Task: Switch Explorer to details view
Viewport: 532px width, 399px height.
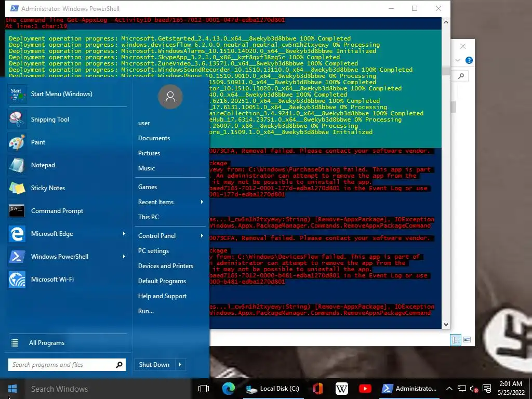Action: click(x=456, y=340)
